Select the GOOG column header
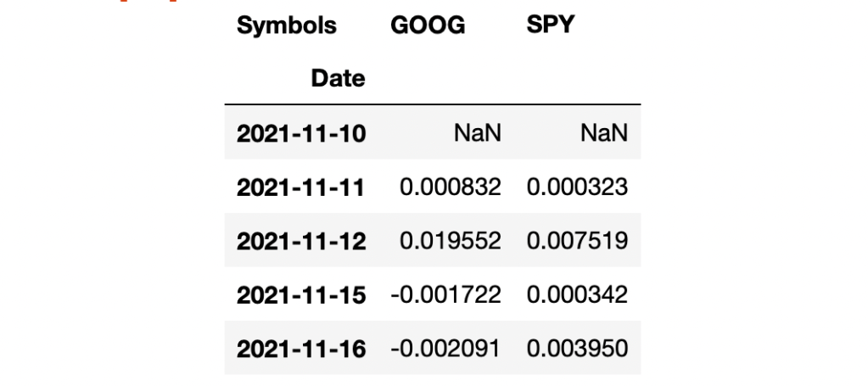868x386 pixels. (428, 25)
